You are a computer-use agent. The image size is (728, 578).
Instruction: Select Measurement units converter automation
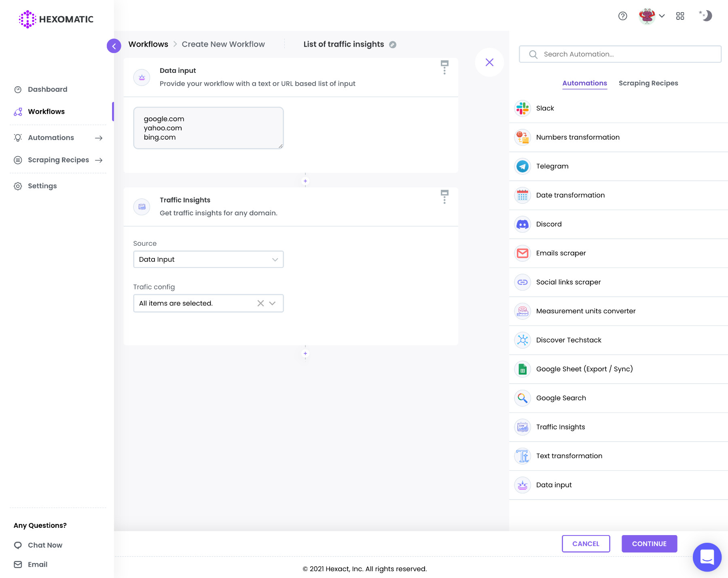[x=618, y=311]
